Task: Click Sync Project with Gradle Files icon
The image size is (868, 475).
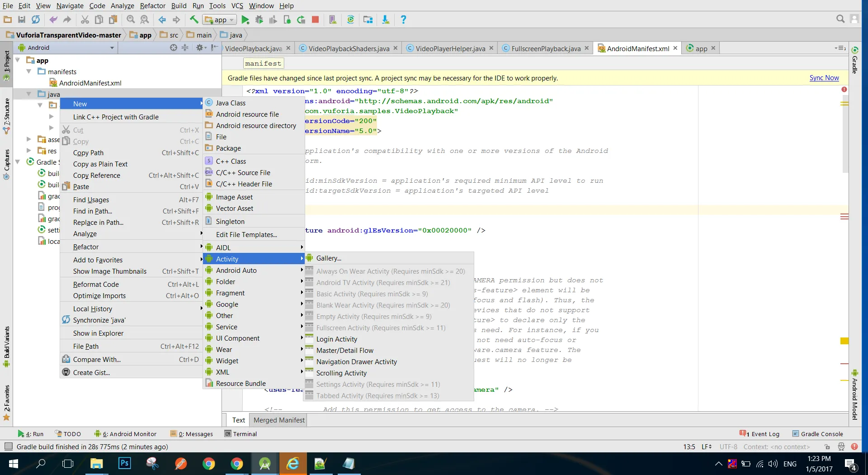Action: 350,20
